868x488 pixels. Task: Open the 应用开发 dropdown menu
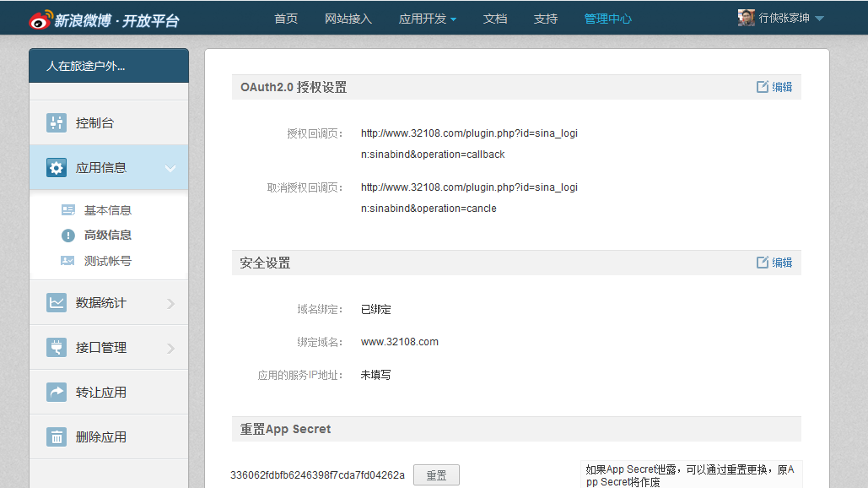427,19
